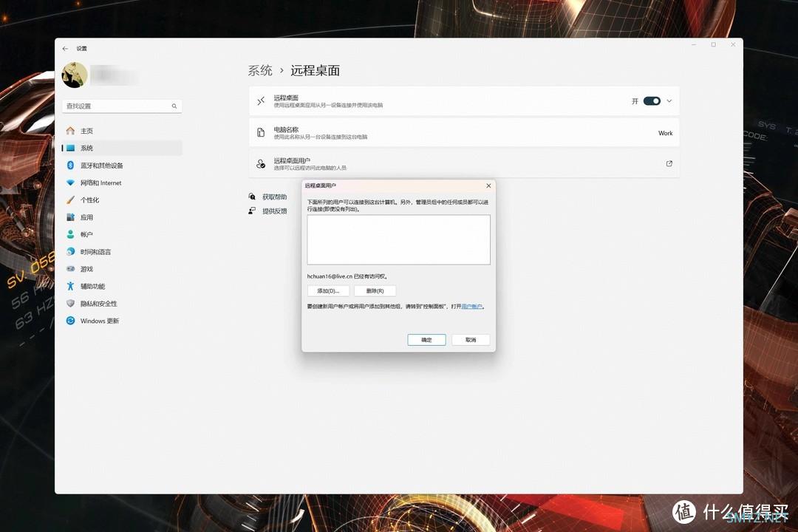Click the Add (添加(D)...) button

pyautogui.click(x=328, y=291)
